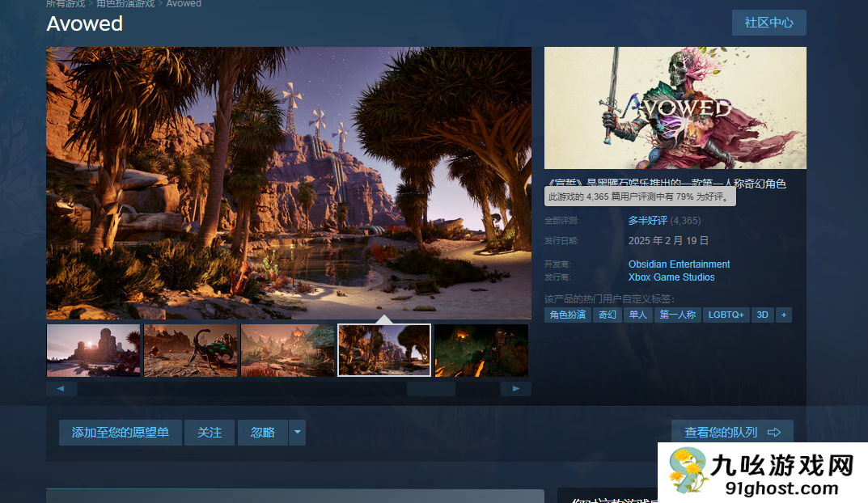This screenshot has height=503, width=868.
Task: Click the next arrow below the screenshot thumbnails
Action: [516, 388]
